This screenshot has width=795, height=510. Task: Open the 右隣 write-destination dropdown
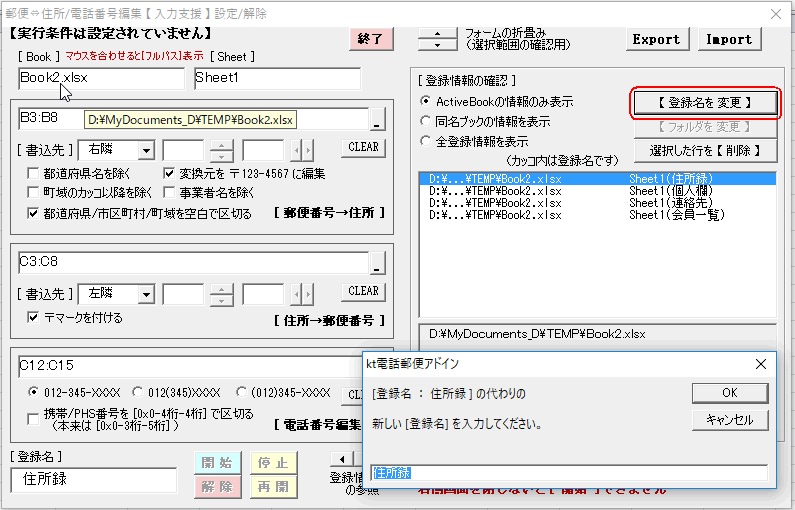coord(146,151)
